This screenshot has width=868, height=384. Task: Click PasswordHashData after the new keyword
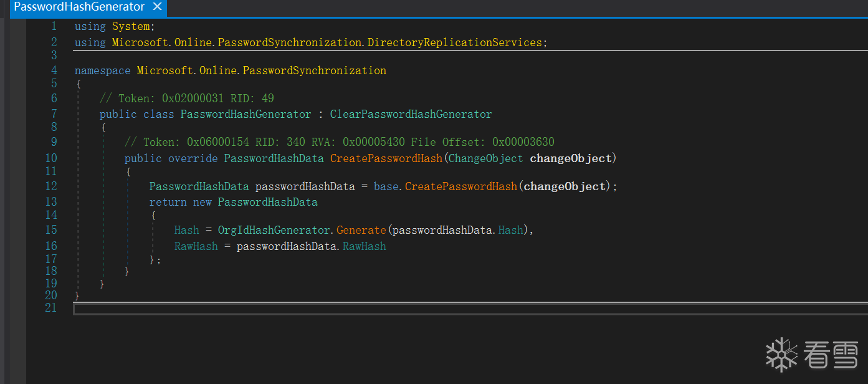pos(267,202)
